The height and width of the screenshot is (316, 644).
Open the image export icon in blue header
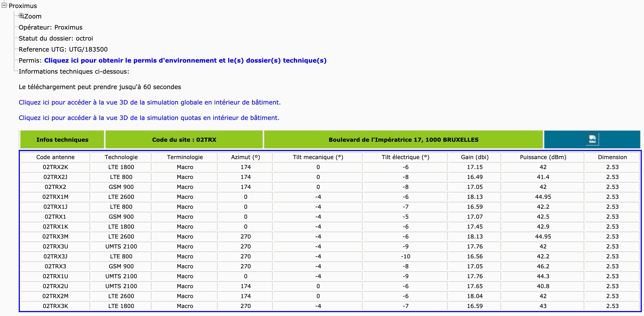592,139
